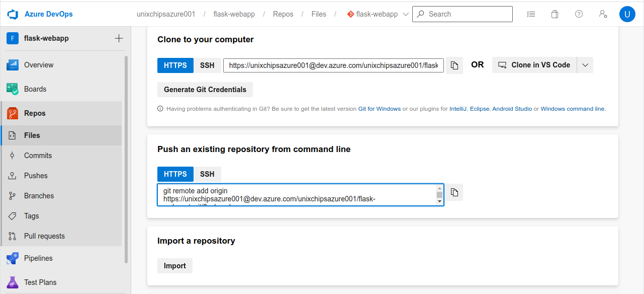The width and height of the screenshot is (644, 294).
Task: Open the user profile avatar U
Action: click(627, 14)
